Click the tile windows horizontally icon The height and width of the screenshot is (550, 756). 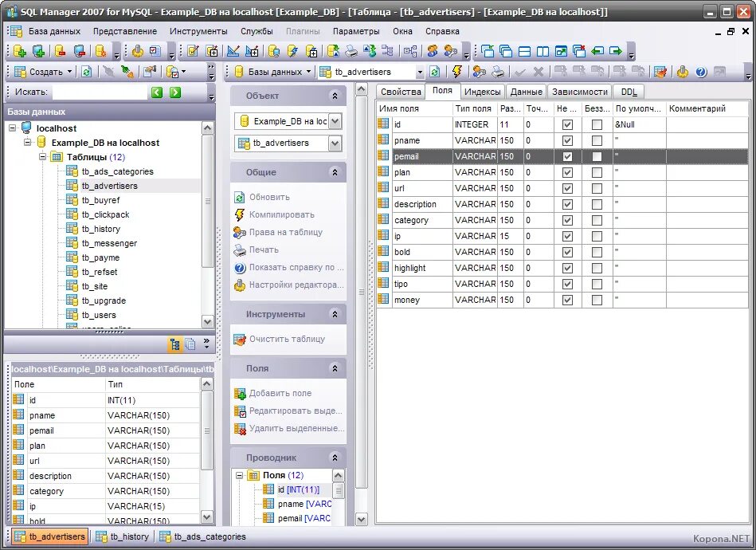(524, 51)
